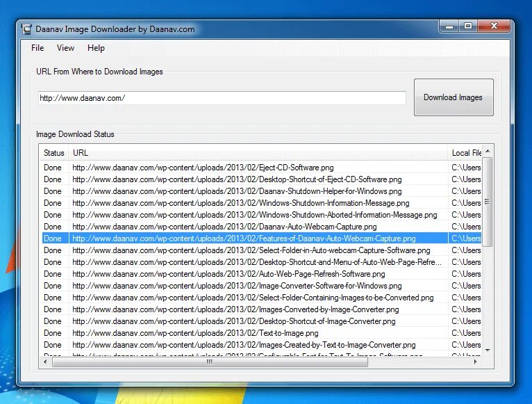Click C:\Users cell of Text-to-Image.png row
Screen dimensions: 532x404
(x=466, y=333)
